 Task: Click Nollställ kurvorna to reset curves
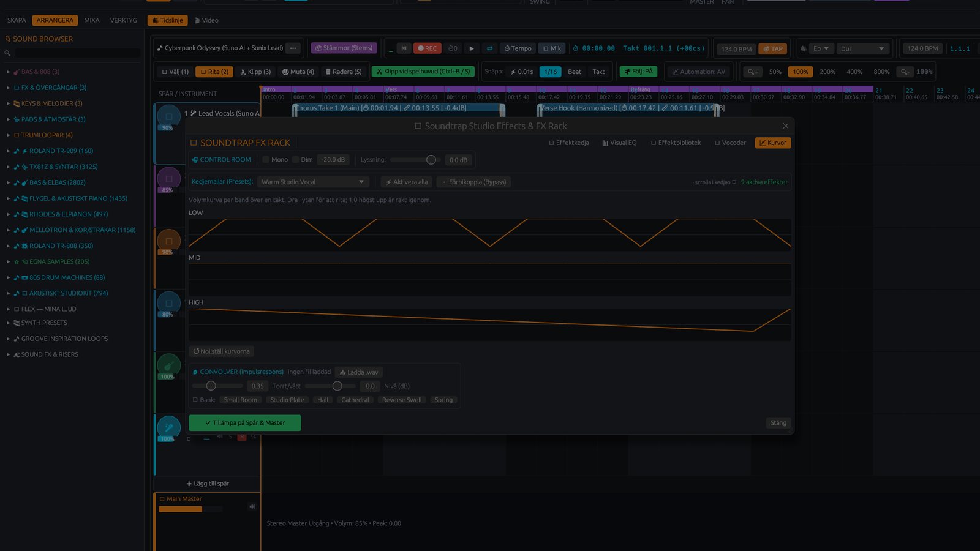point(221,351)
